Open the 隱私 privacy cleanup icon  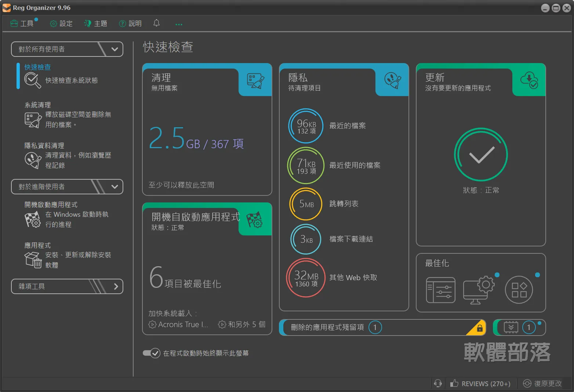[x=393, y=81]
